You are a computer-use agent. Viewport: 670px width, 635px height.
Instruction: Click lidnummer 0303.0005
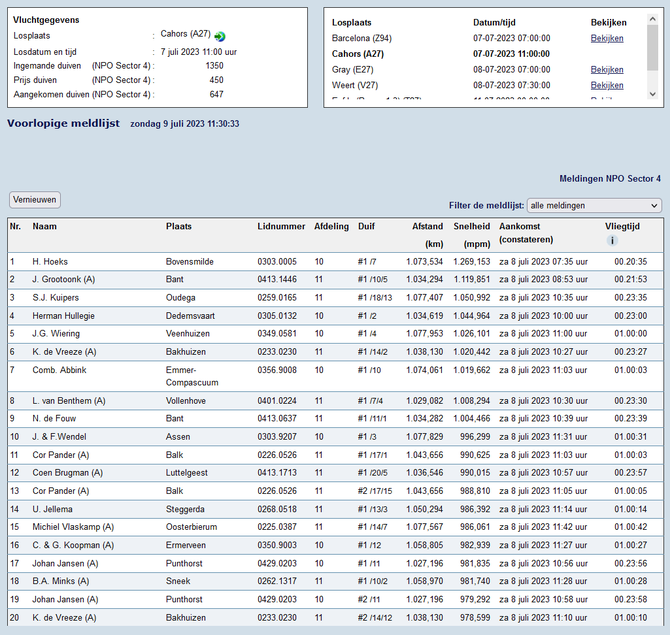coord(277,262)
